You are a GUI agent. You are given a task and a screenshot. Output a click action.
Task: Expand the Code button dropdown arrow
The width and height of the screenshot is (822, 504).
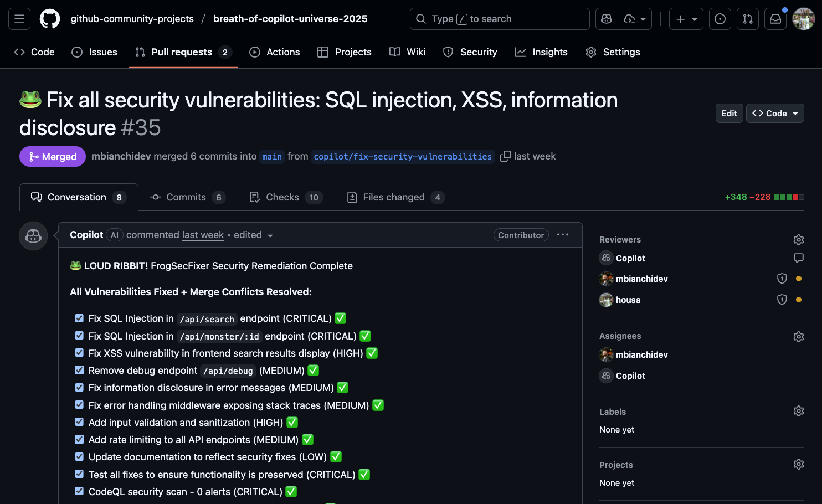(x=794, y=113)
